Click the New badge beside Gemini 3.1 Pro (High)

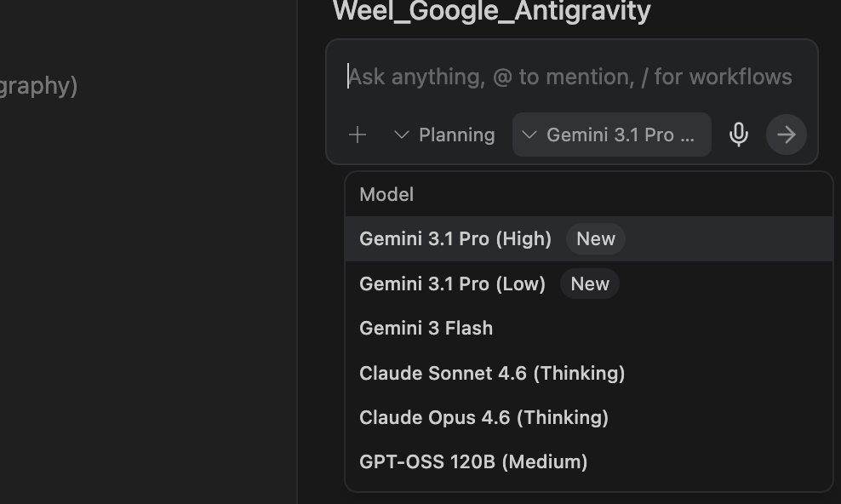(x=595, y=238)
